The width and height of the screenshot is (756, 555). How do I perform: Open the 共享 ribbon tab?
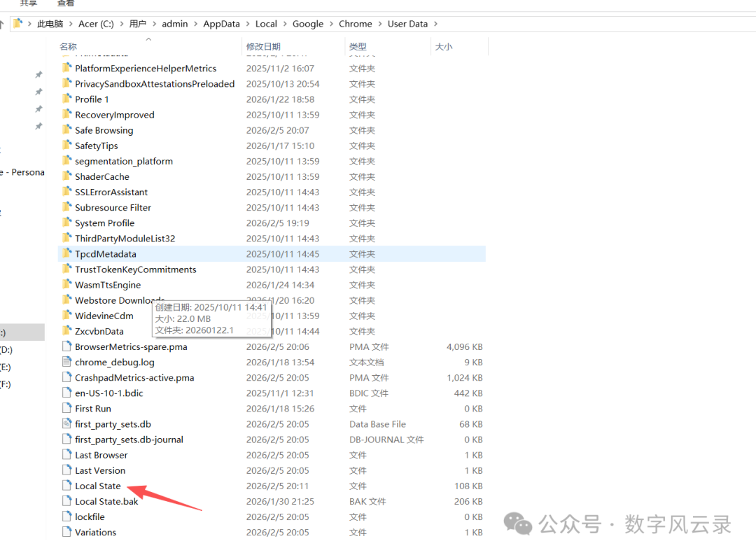29,3
